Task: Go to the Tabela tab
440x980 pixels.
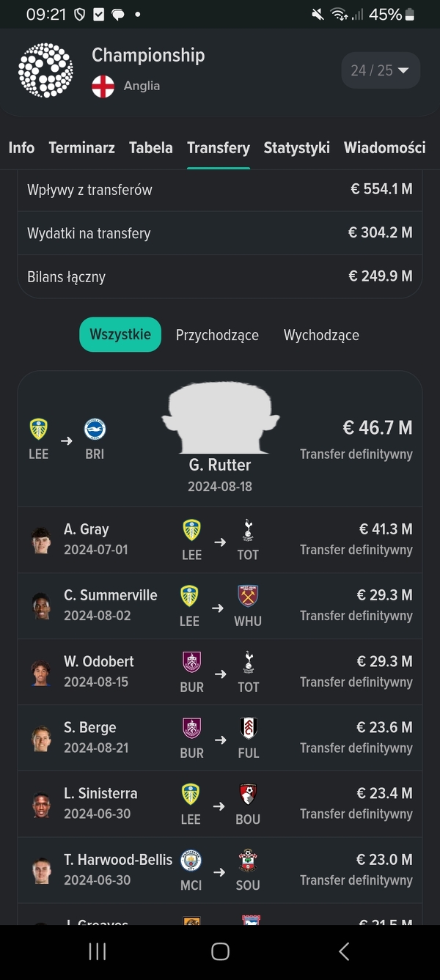Action: [151, 148]
